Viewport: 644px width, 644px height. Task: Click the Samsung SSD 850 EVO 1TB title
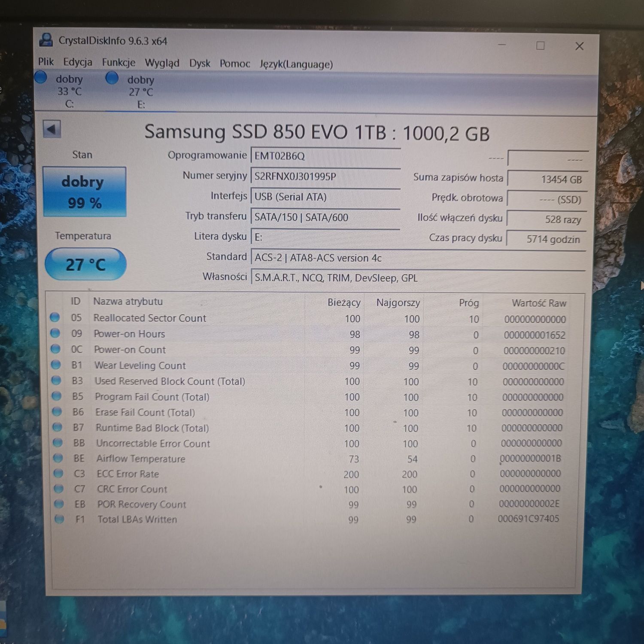pyautogui.click(x=317, y=132)
